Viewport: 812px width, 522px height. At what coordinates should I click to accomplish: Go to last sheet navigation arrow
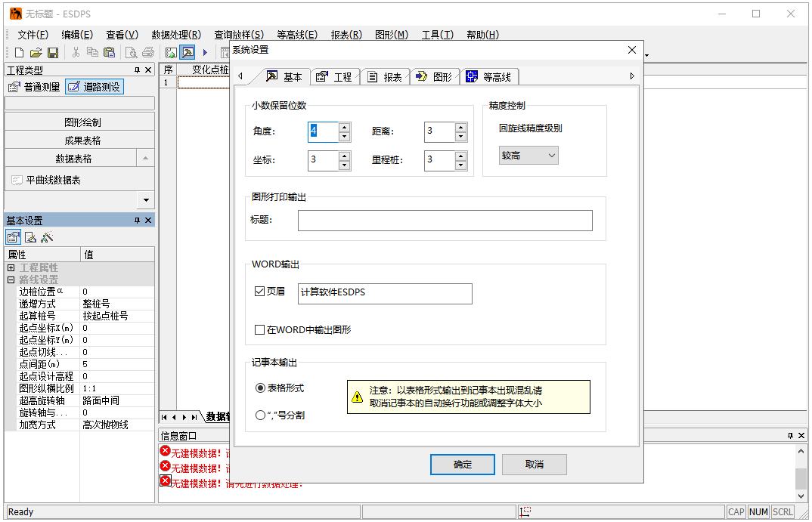[194, 418]
